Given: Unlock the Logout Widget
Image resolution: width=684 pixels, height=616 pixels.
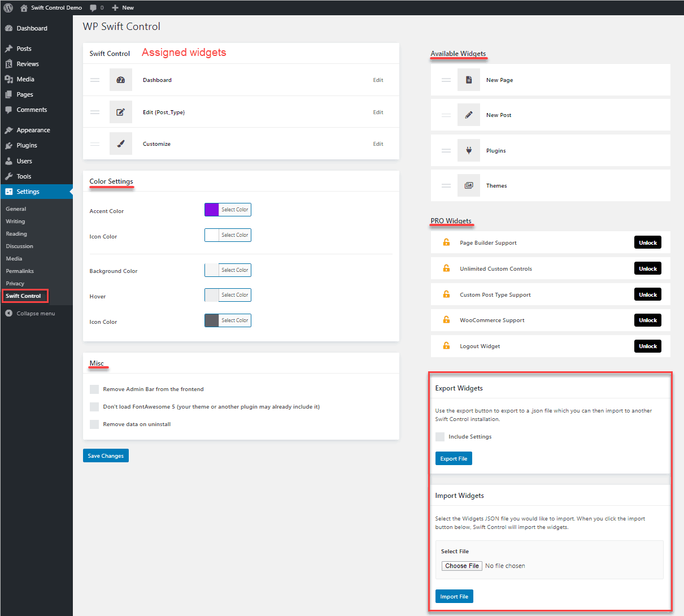Looking at the screenshot, I should tap(648, 346).
